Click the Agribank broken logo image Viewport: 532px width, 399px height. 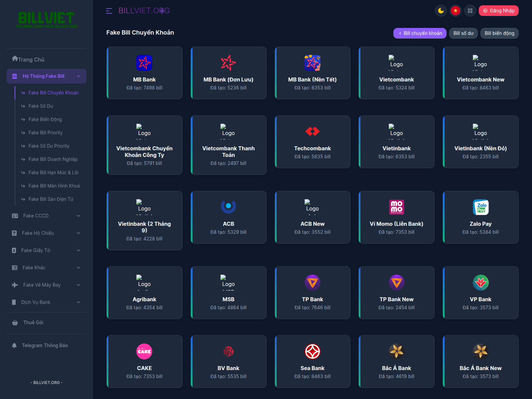click(x=144, y=283)
